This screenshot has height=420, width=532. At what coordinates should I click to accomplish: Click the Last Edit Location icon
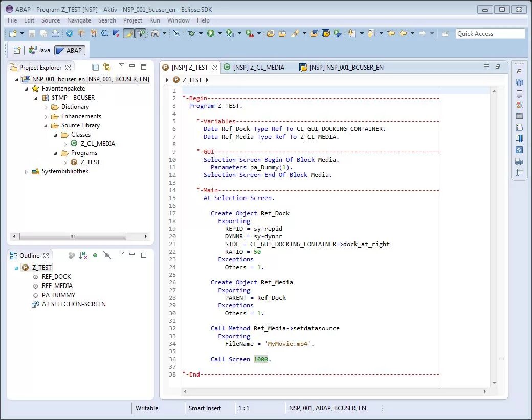(391, 33)
